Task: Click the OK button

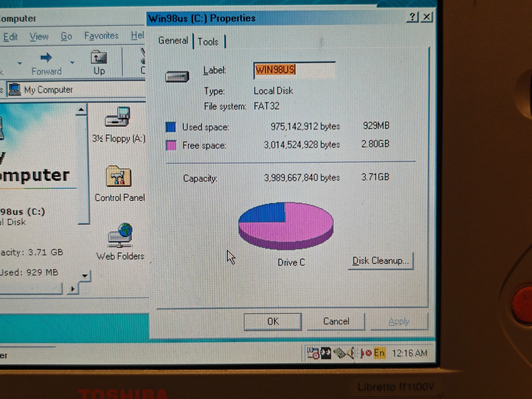Action: [273, 321]
